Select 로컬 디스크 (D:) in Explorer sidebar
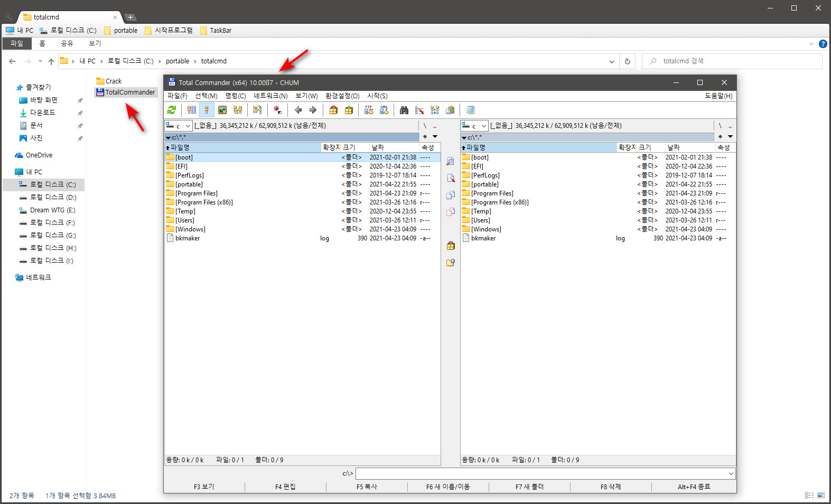831x504 pixels. point(53,197)
